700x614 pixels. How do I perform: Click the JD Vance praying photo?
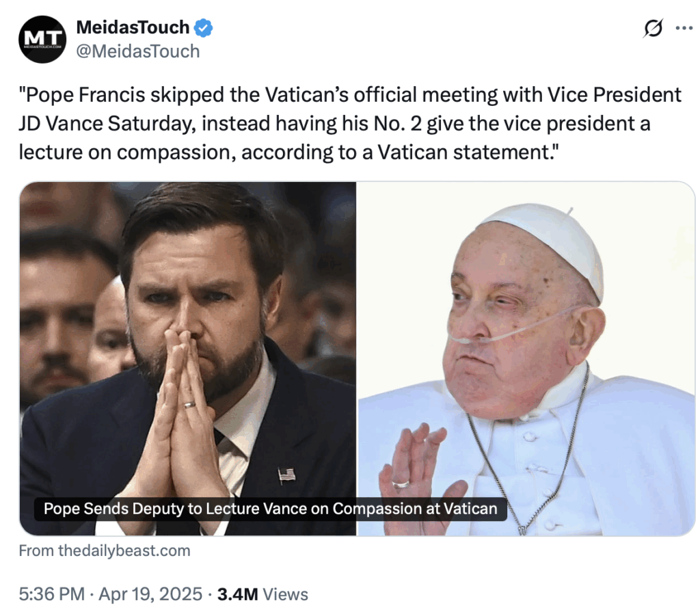tap(188, 358)
